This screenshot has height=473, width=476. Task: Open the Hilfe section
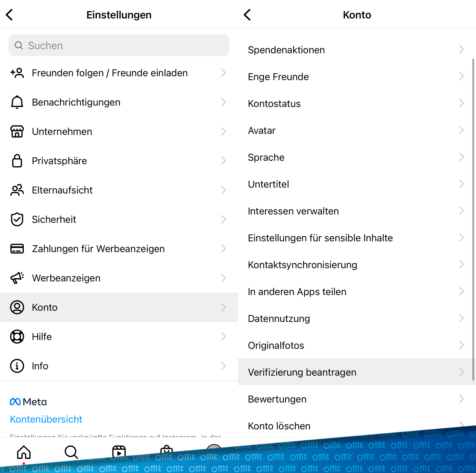pos(119,336)
